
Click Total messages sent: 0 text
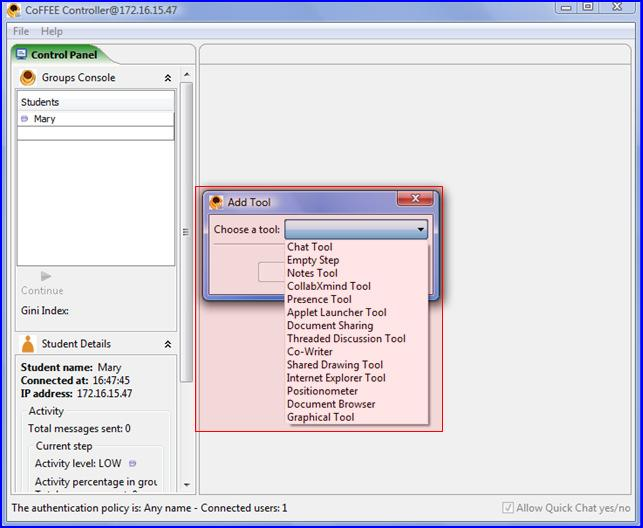(x=79, y=429)
